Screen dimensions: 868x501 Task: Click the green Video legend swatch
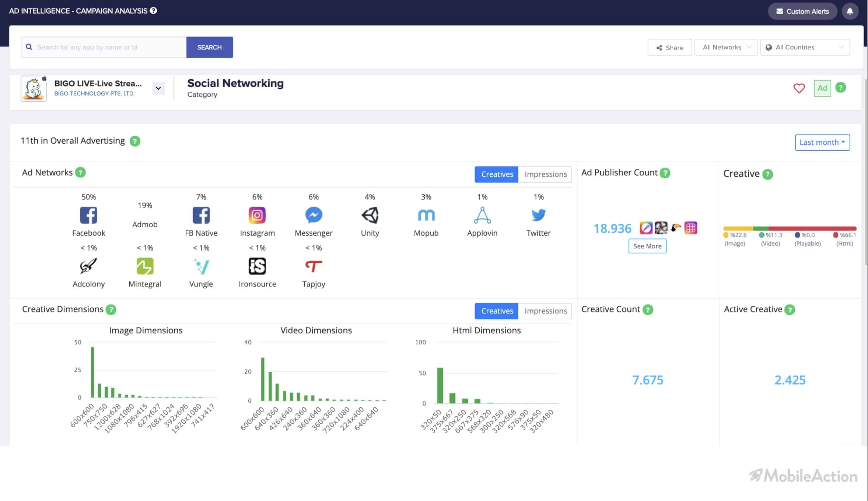(761, 235)
